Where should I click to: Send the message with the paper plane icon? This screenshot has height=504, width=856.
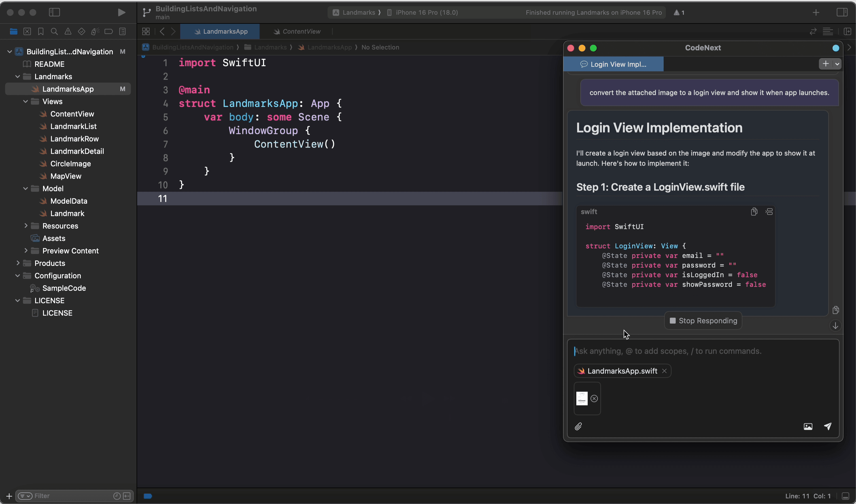pyautogui.click(x=828, y=426)
